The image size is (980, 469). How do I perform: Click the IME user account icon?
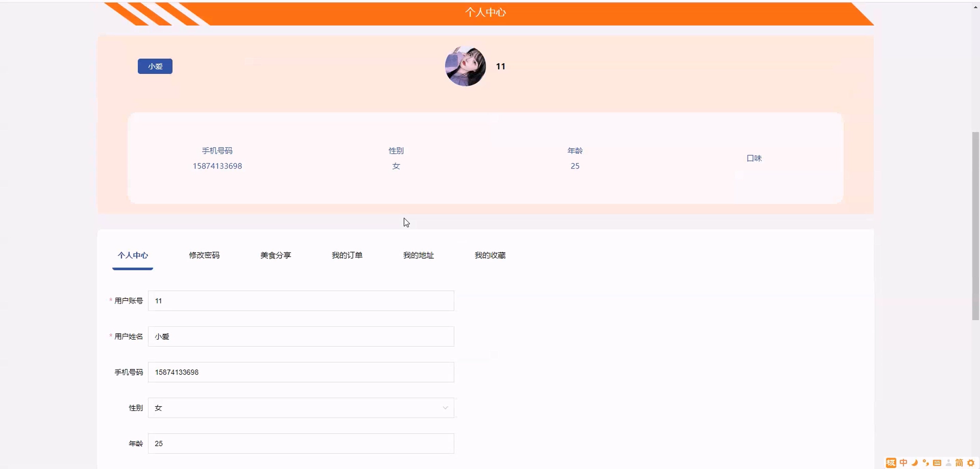coord(949,463)
